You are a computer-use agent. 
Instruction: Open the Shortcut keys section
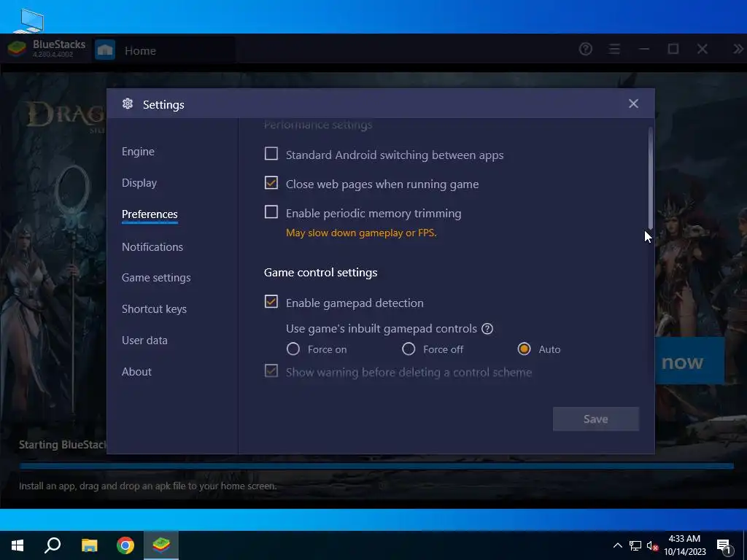[x=154, y=309]
